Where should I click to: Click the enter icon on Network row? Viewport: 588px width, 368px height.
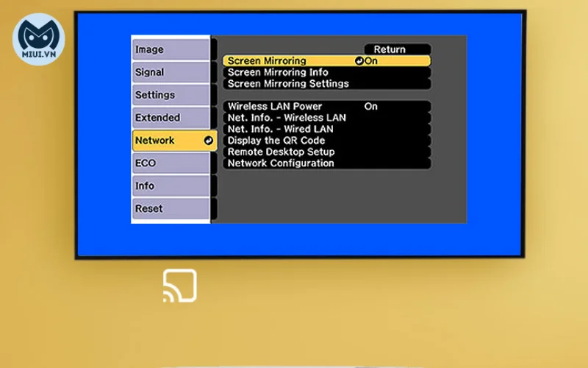pos(209,141)
